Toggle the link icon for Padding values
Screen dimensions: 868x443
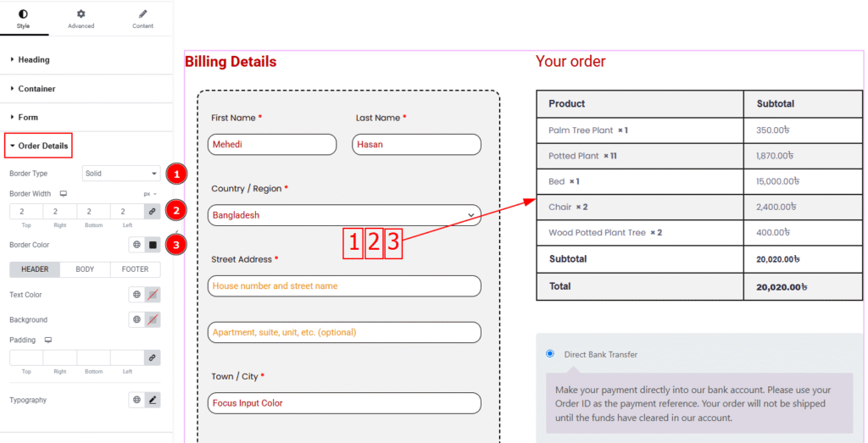click(x=153, y=358)
